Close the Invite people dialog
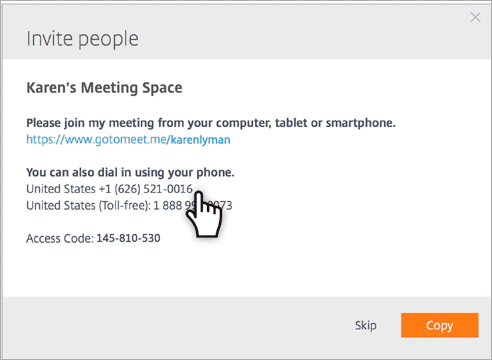492x360 pixels. pyautogui.click(x=475, y=17)
